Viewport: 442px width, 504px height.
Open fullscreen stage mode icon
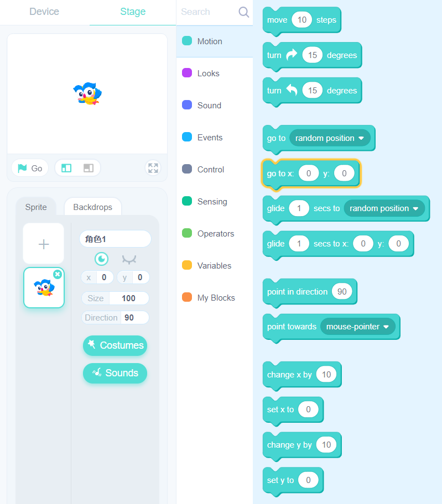pos(153,168)
